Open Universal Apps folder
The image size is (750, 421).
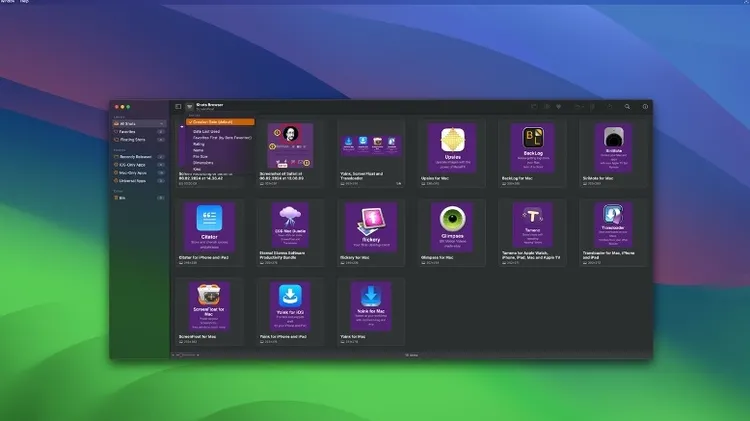(x=133, y=181)
